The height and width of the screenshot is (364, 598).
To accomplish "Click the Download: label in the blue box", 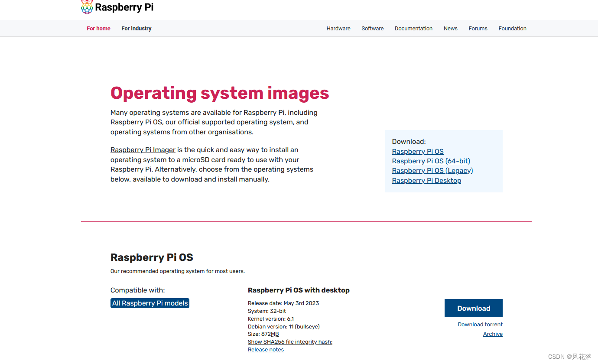I will pyautogui.click(x=409, y=142).
